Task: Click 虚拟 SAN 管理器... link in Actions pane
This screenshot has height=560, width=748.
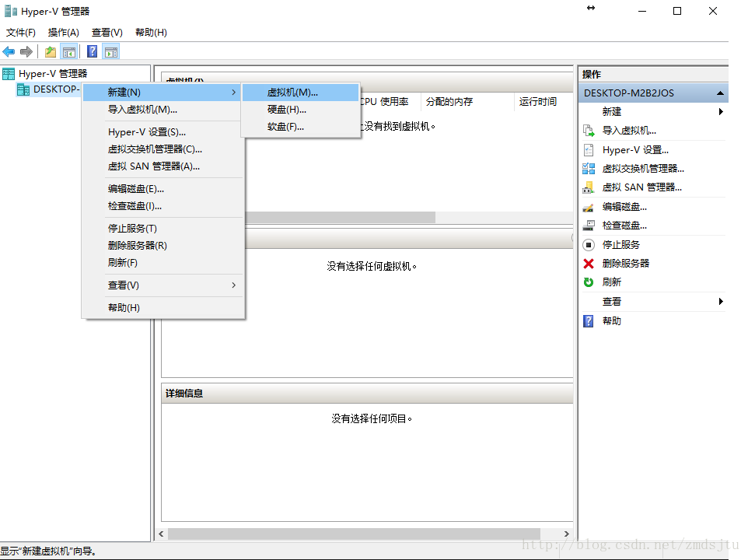Action: coord(641,187)
